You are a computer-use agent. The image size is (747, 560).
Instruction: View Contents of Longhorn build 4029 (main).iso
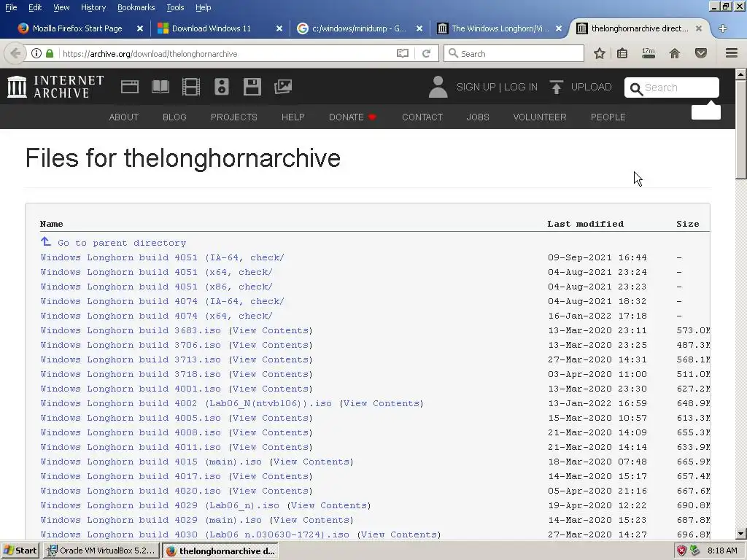(x=311, y=520)
